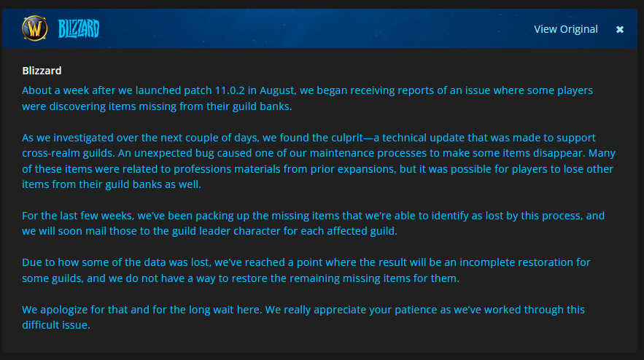Click the paragraph starting "Due to how some"
Screen dimensions: 644x360
point(306,270)
